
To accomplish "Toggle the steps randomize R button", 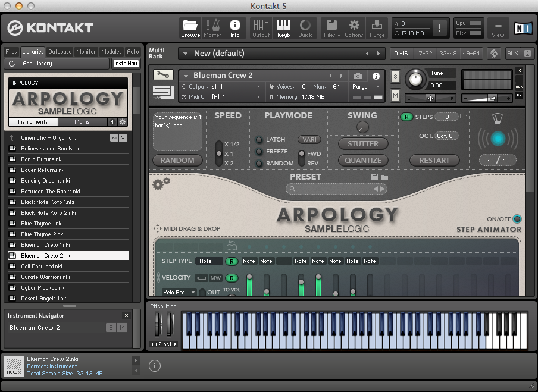I will (x=406, y=117).
